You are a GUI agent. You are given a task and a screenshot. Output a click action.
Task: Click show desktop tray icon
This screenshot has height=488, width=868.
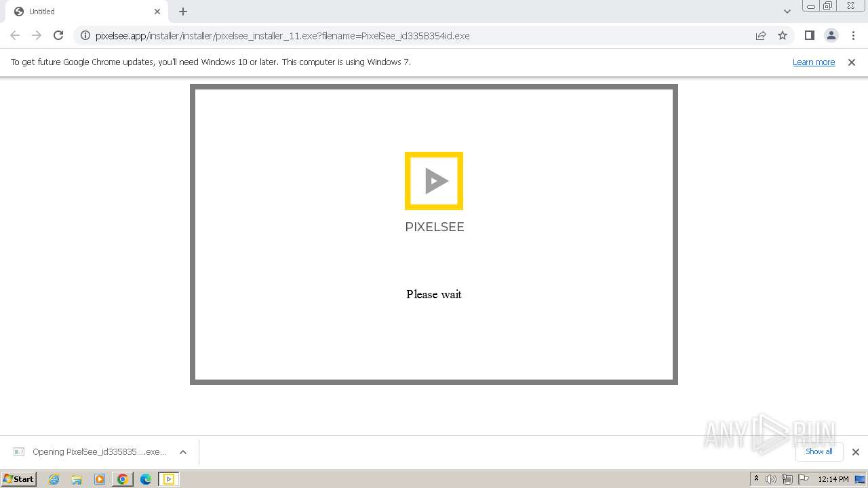pyautogui.click(x=860, y=479)
